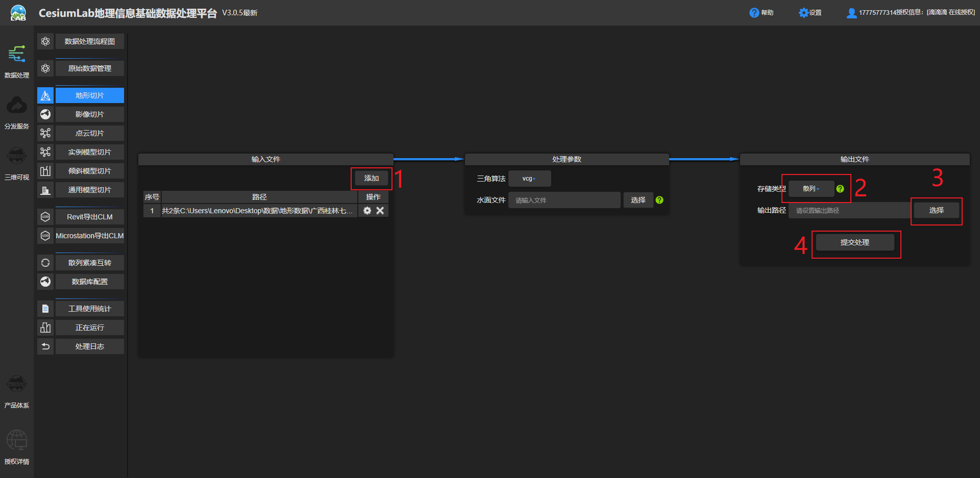Select 通用模型切片 menu item
The height and width of the screenshot is (478, 980).
90,190
